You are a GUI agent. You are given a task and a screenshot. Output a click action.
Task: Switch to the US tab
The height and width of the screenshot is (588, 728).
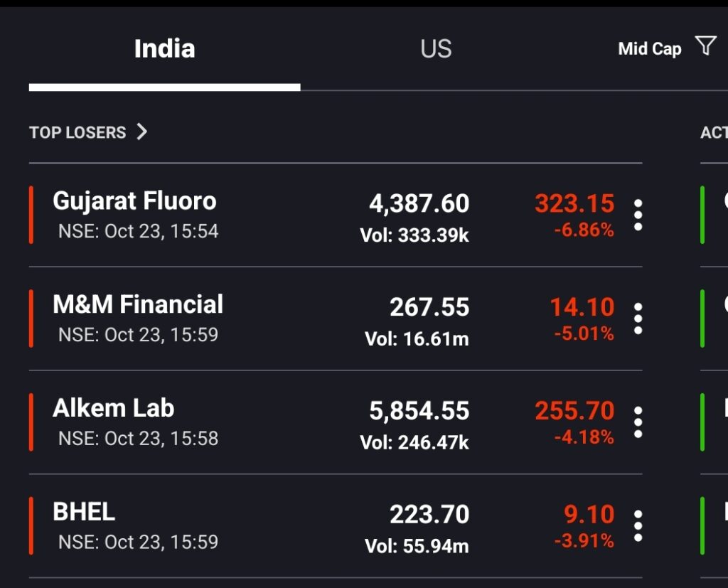436,49
